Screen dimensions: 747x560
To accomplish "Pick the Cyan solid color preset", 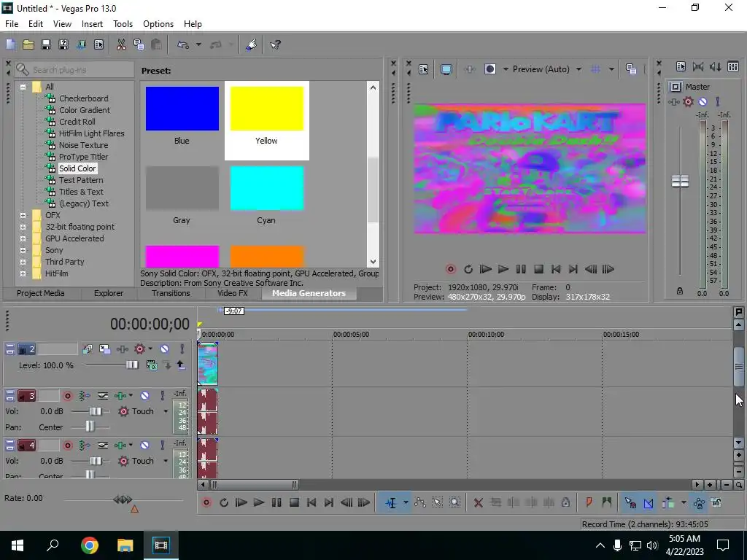I will (267, 188).
